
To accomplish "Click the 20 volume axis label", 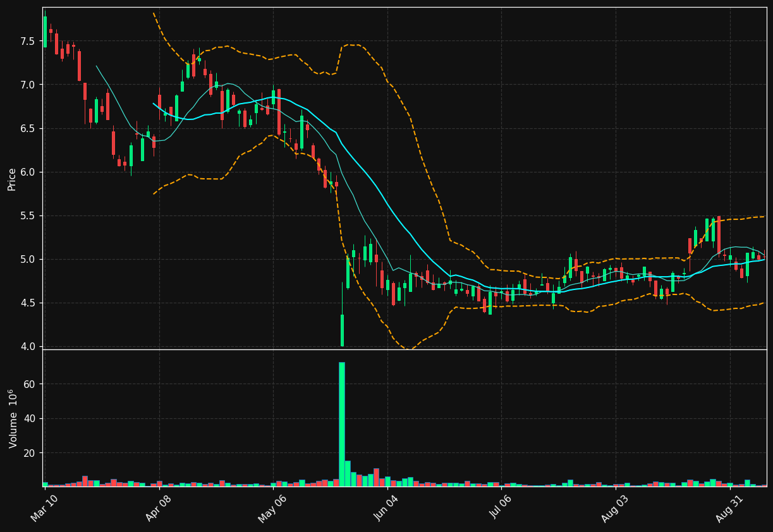I will click(x=30, y=453).
